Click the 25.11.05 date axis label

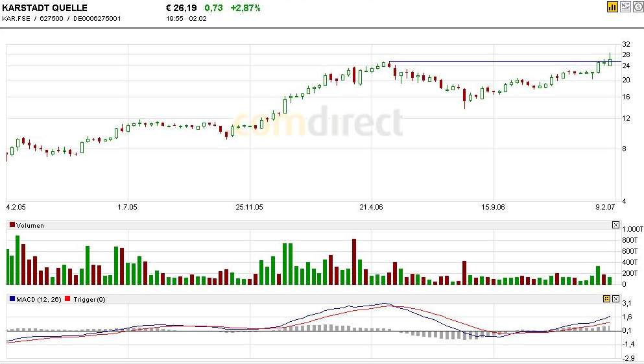point(249,207)
